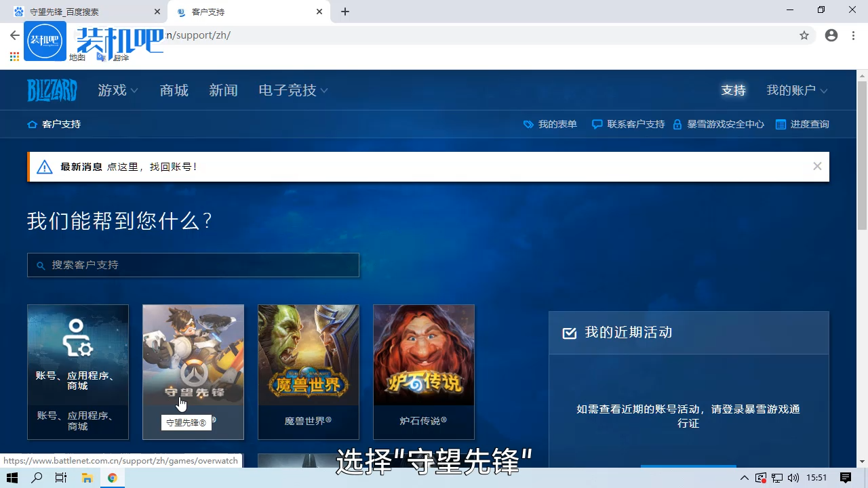Open the 商城 navigation link

174,89
